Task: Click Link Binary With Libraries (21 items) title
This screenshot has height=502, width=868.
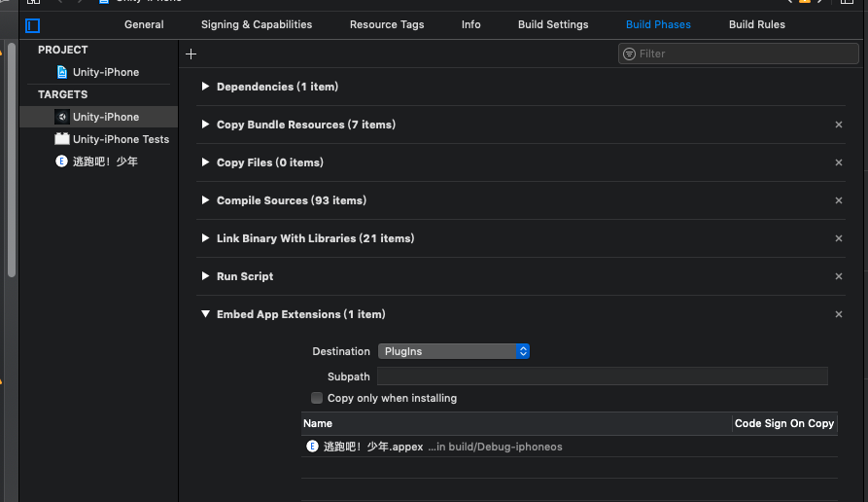Action: [316, 238]
